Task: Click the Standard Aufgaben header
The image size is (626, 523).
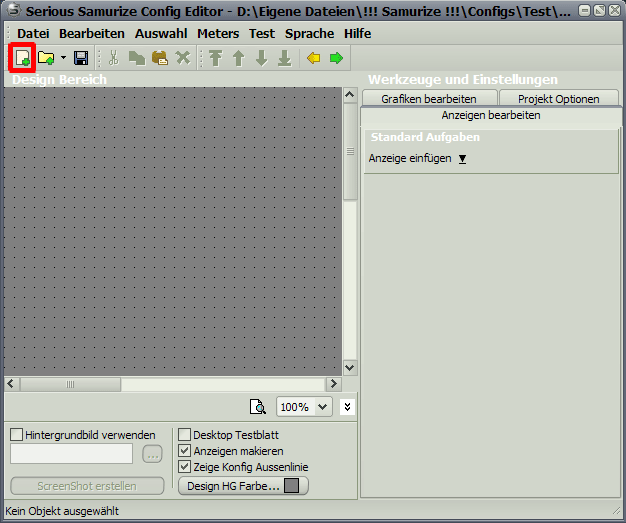Action: pos(425,137)
